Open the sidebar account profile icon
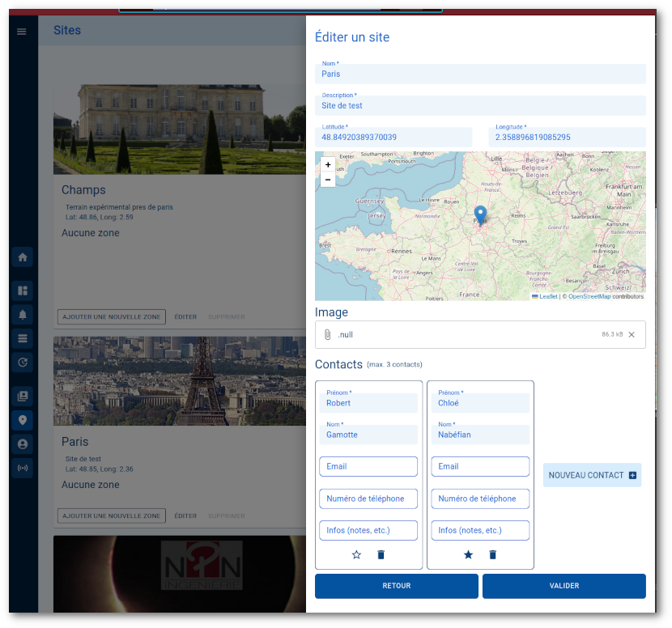 (23, 444)
